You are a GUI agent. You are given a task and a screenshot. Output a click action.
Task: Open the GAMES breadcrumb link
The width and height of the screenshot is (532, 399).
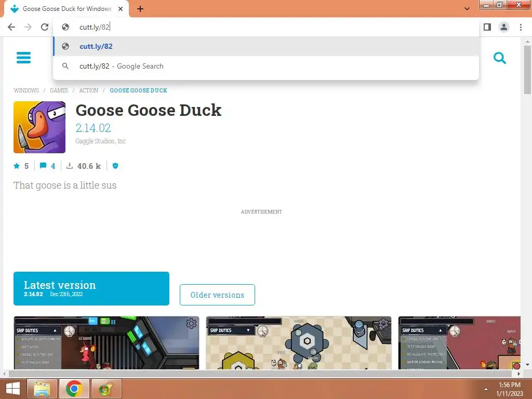tap(59, 90)
